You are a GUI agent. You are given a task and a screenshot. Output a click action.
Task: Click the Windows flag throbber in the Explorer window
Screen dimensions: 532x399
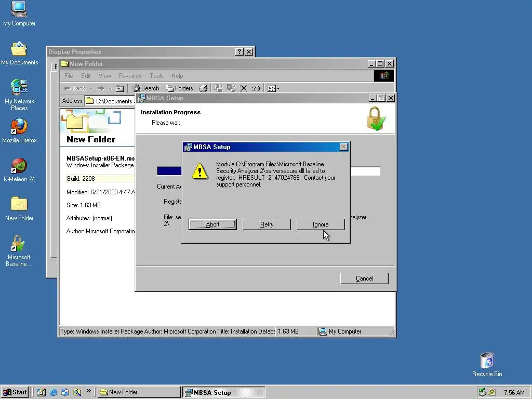(384, 76)
